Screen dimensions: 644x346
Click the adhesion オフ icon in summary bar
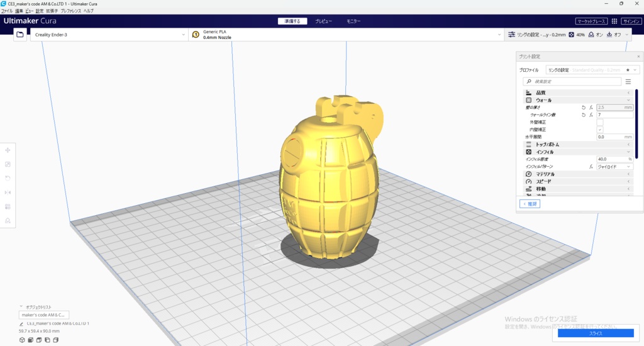609,35
